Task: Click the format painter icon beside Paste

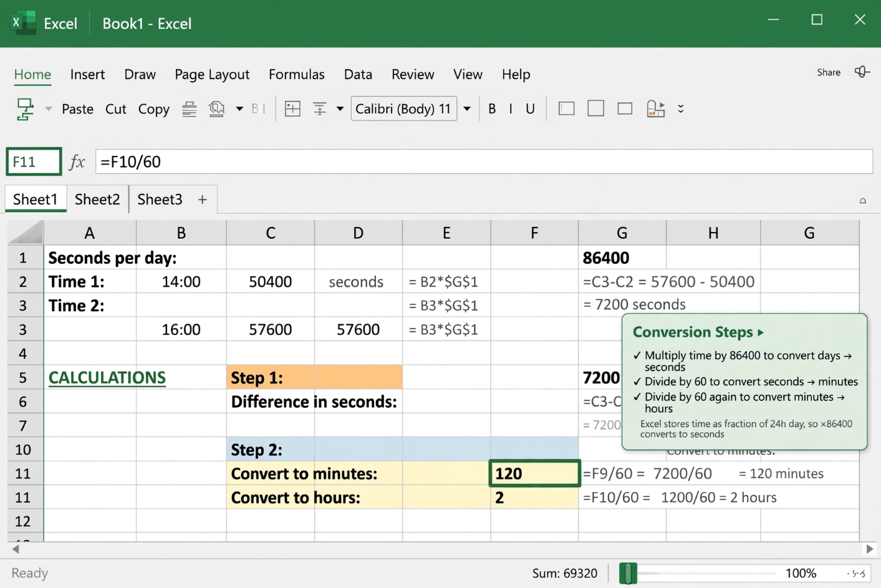Action: click(x=25, y=109)
